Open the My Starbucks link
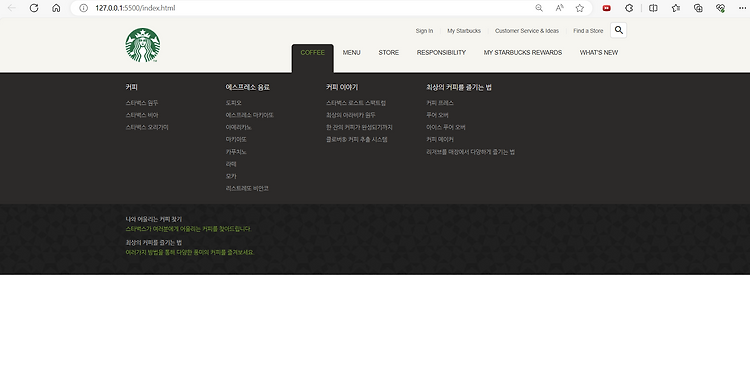 point(464,31)
